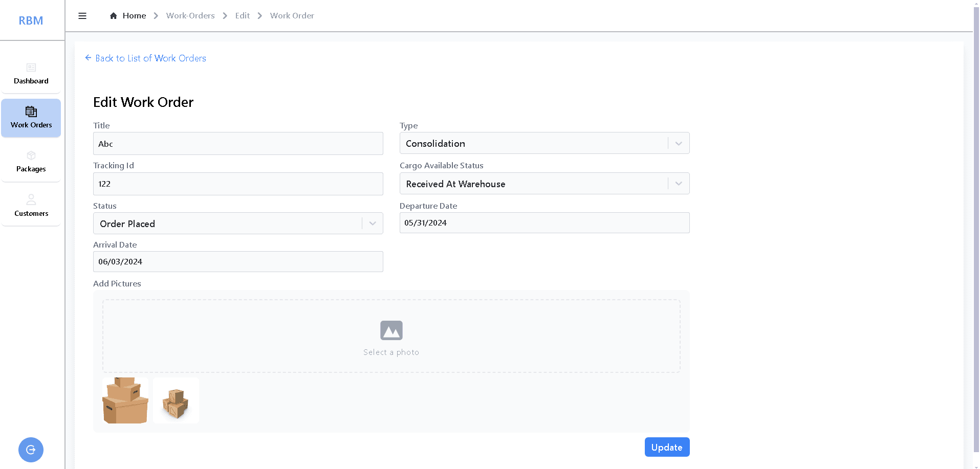The image size is (980, 469).
Task: Open the Packages sidebar icon
Action: [x=31, y=155]
